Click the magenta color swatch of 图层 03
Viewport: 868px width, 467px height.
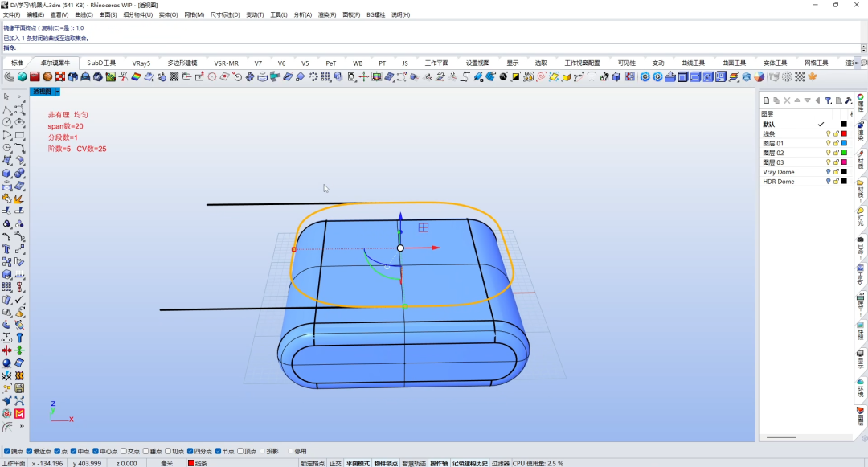(844, 162)
